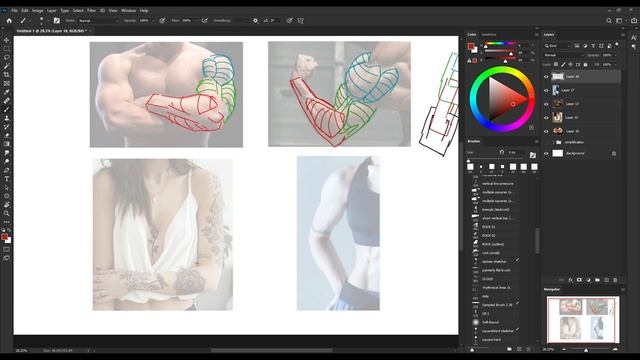Select the painterly flat brush preset

(495, 270)
